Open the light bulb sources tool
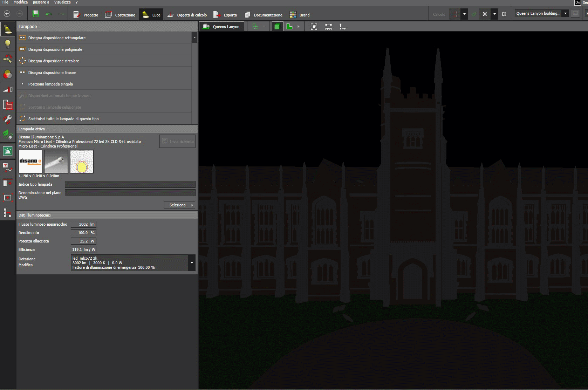This screenshot has height=390, width=588. [x=8, y=44]
